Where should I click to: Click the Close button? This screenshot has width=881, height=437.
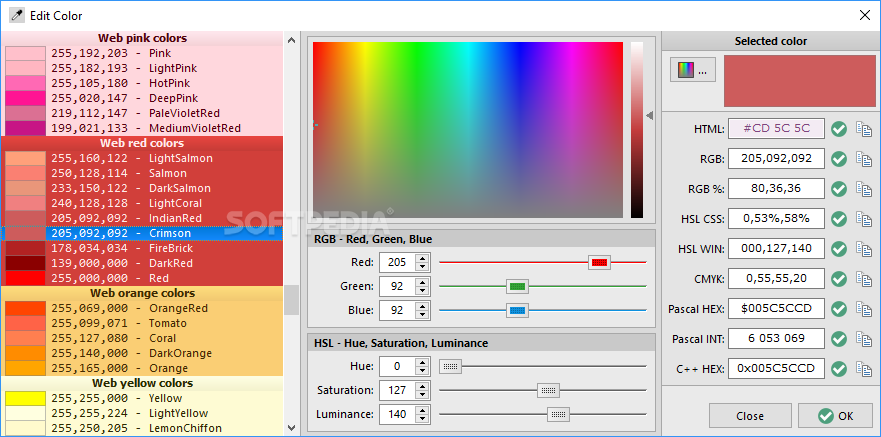(x=750, y=416)
